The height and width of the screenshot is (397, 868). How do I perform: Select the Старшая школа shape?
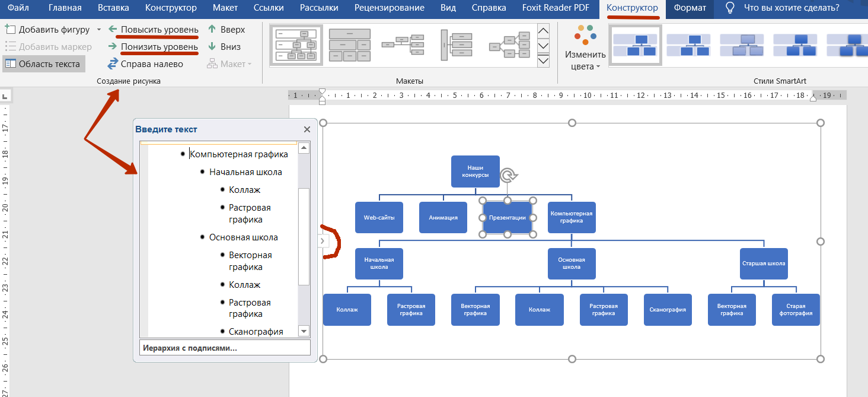click(764, 263)
